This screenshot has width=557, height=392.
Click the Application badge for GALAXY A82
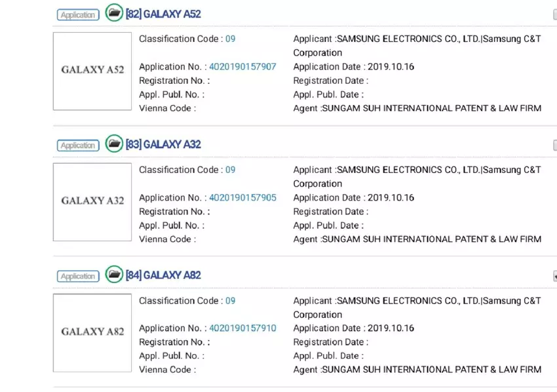click(x=78, y=276)
